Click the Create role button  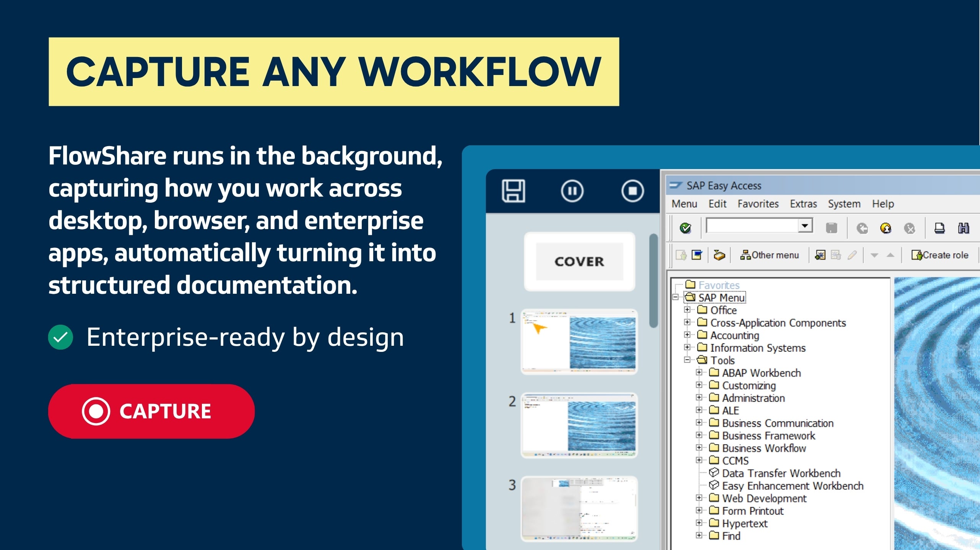pos(940,255)
